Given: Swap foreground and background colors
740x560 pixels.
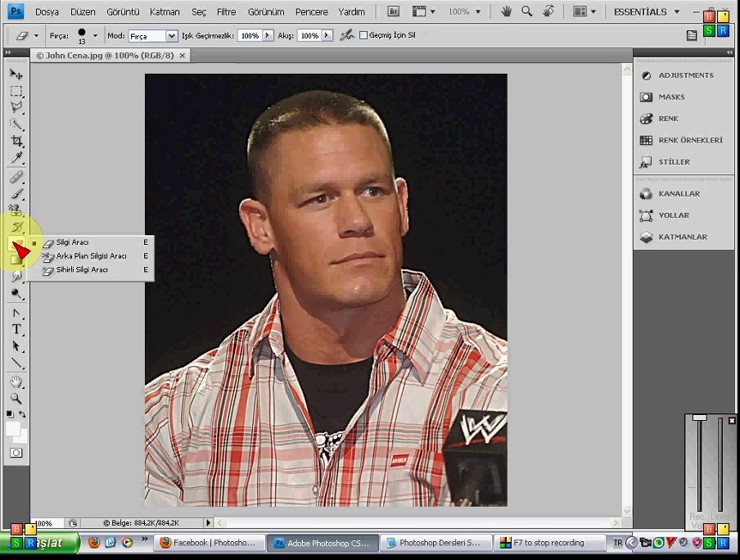Looking at the screenshot, I should [x=22, y=414].
